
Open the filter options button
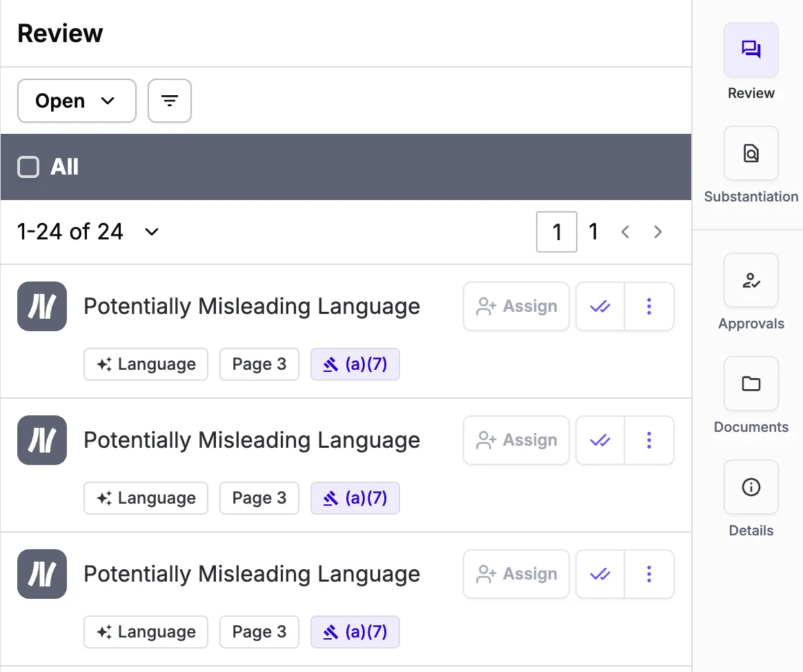pyautogui.click(x=170, y=101)
